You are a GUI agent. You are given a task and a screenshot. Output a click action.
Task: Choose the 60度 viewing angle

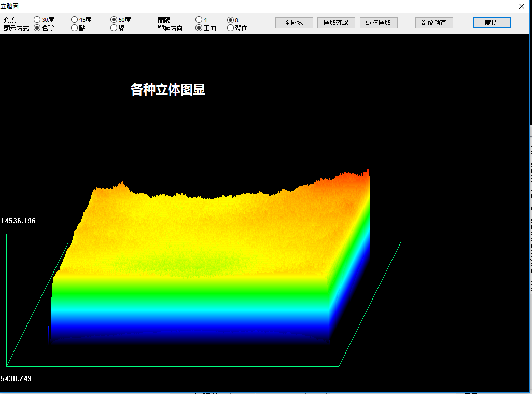click(x=114, y=20)
